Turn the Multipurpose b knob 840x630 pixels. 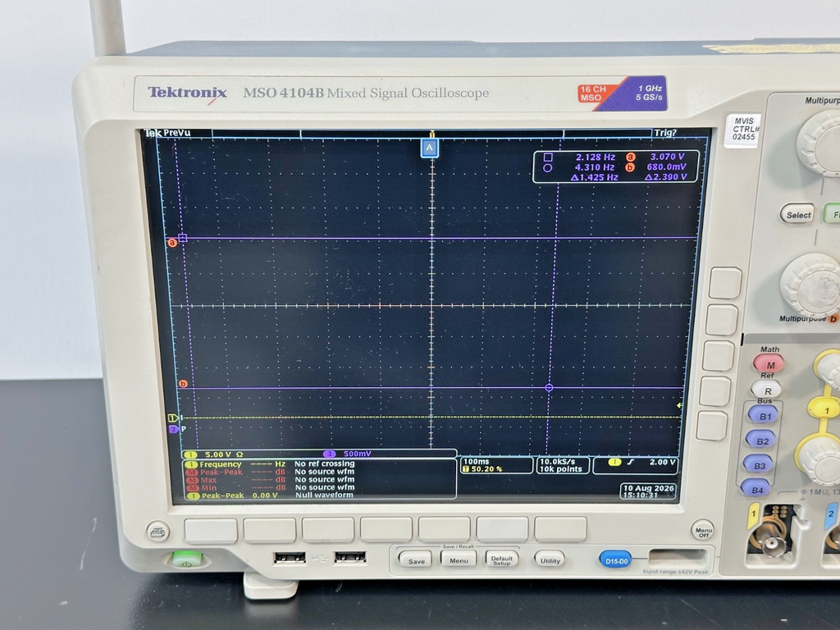click(x=810, y=285)
